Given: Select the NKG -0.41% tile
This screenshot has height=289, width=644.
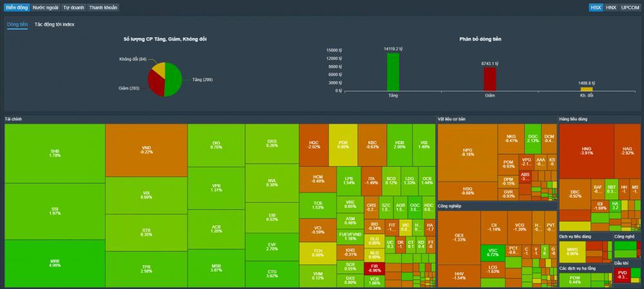Looking at the screenshot, I should 511,139.
